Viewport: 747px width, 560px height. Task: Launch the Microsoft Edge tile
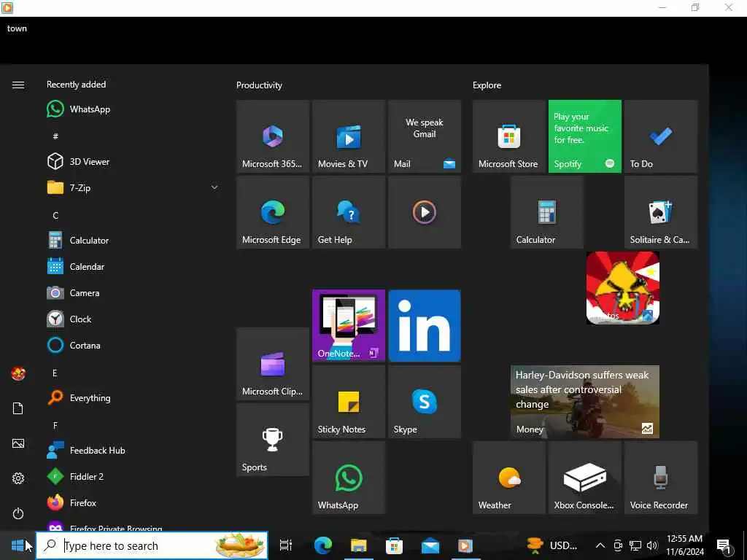coord(273,212)
